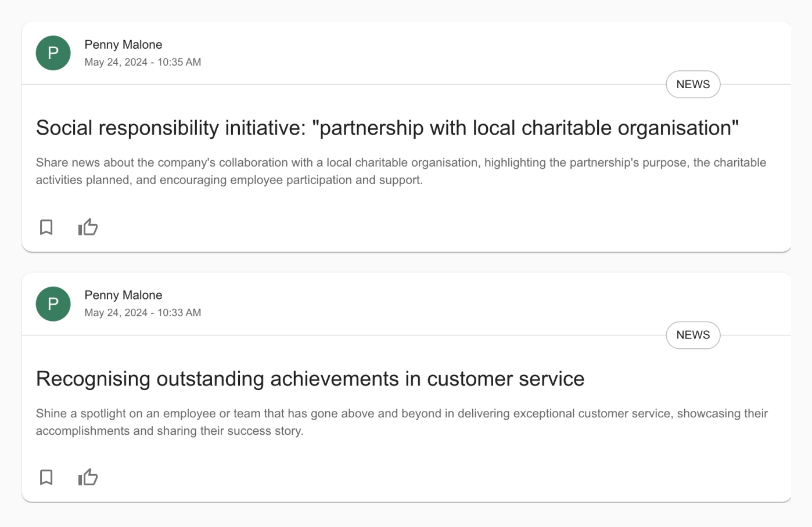Image resolution: width=812 pixels, height=527 pixels.
Task: Click the green P avatar on the 10:33 AM post
Action: (x=53, y=304)
